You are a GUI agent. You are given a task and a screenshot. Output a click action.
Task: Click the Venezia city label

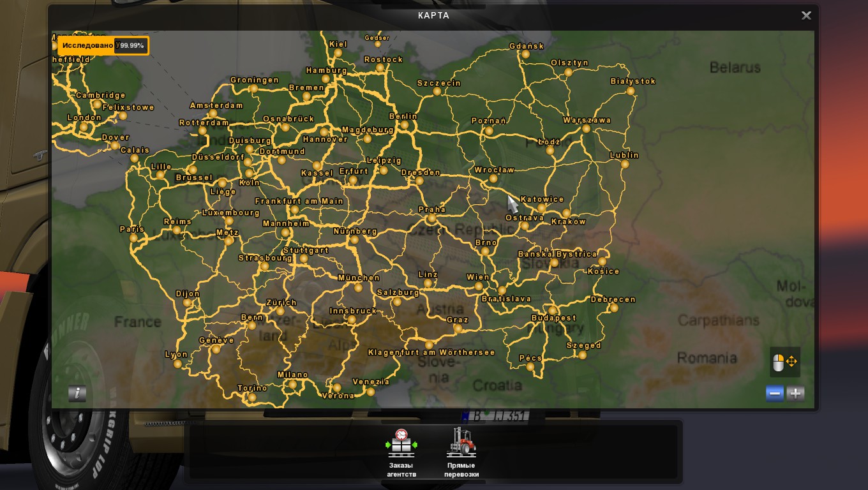[x=371, y=382]
